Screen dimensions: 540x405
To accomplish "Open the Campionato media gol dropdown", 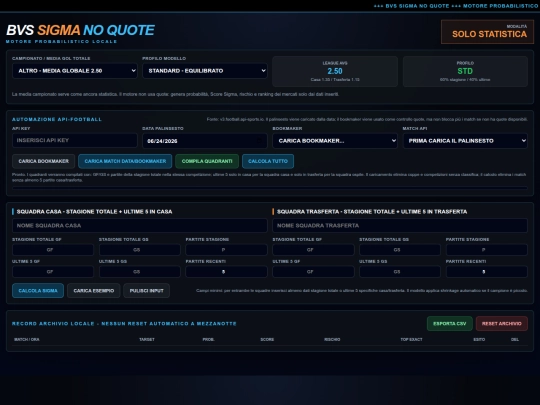I will 75,71.
